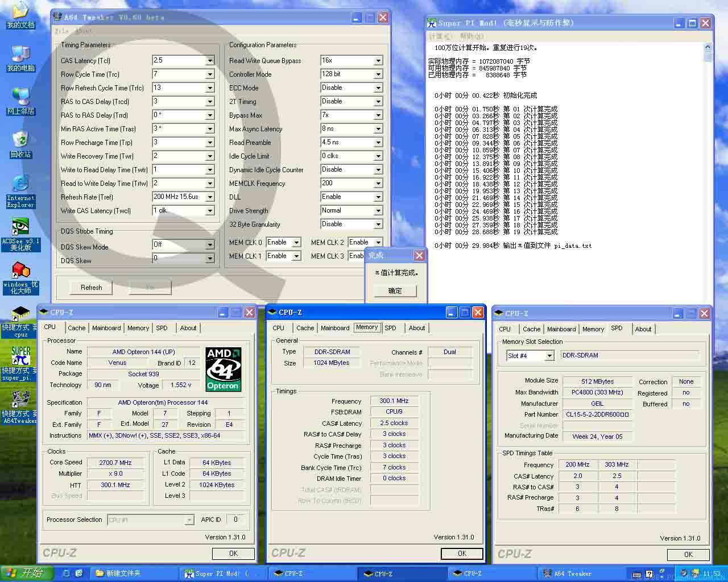728x582 pixels.
Task: Open the cpuz desktop shortcut
Action: click(x=20, y=322)
